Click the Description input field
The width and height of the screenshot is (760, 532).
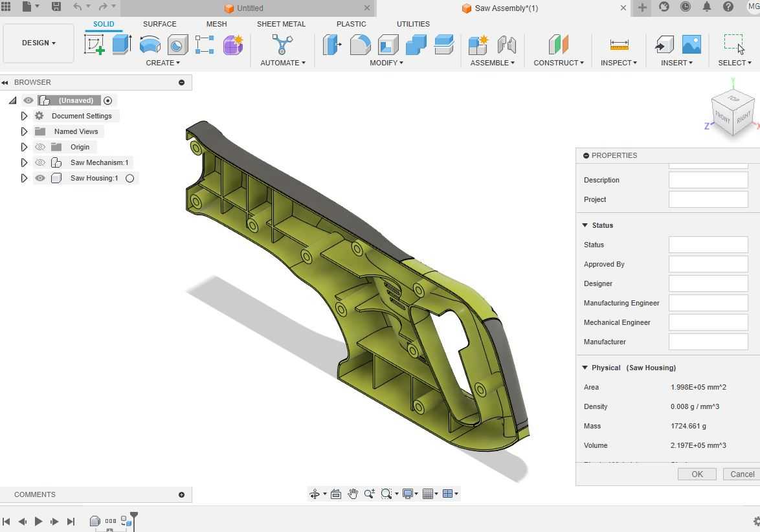708,180
